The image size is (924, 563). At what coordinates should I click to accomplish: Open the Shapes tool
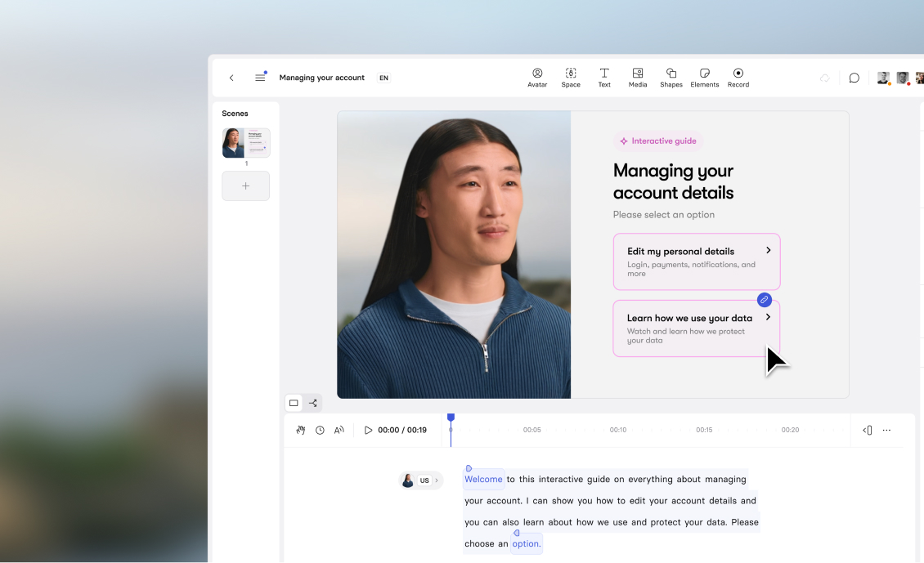671,78
